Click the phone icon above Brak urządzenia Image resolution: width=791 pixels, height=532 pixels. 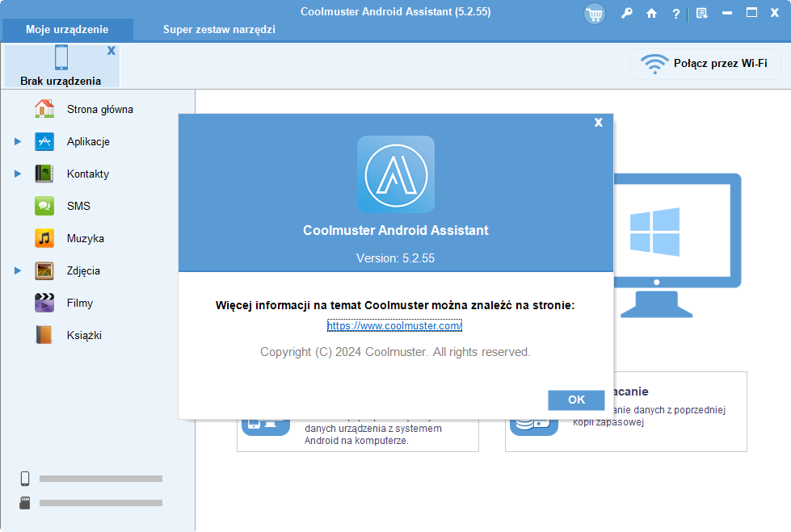61,57
